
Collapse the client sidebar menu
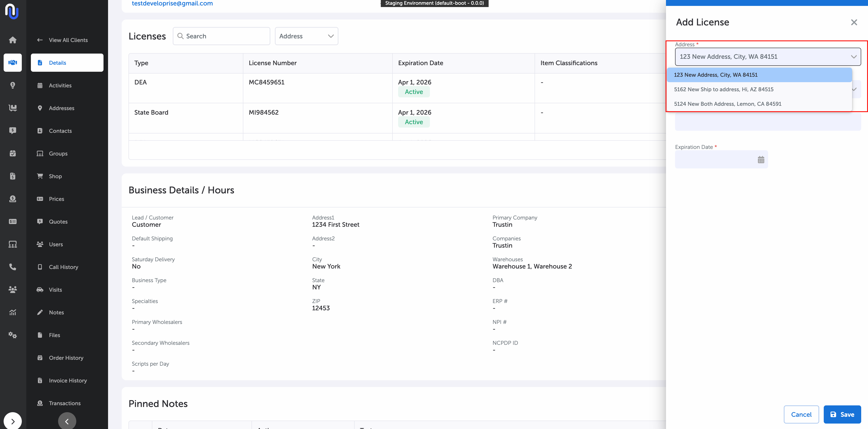(67, 421)
